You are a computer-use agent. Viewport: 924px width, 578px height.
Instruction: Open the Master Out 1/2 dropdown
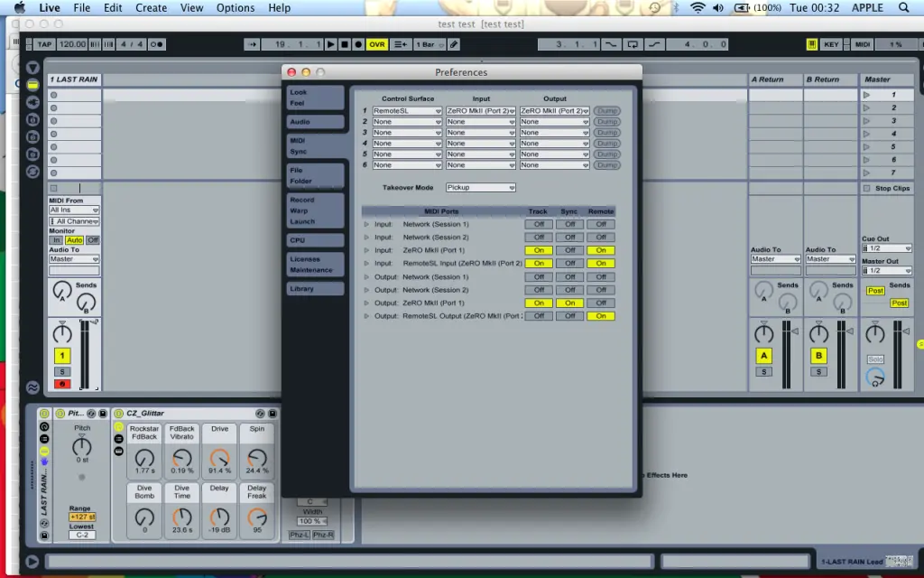(x=886, y=271)
